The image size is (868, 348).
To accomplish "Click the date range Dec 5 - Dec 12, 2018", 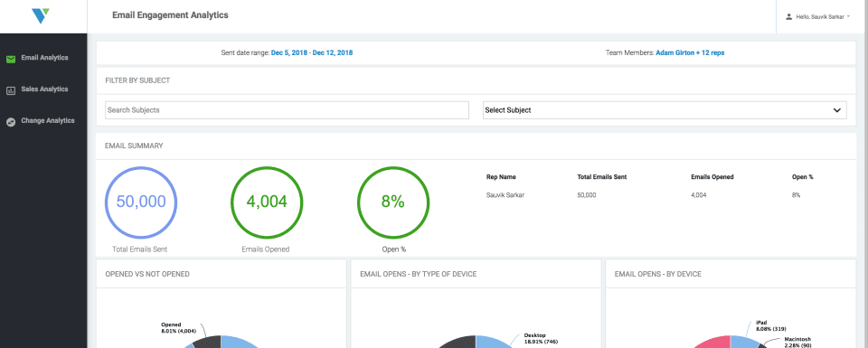I will (x=312, y=53).
